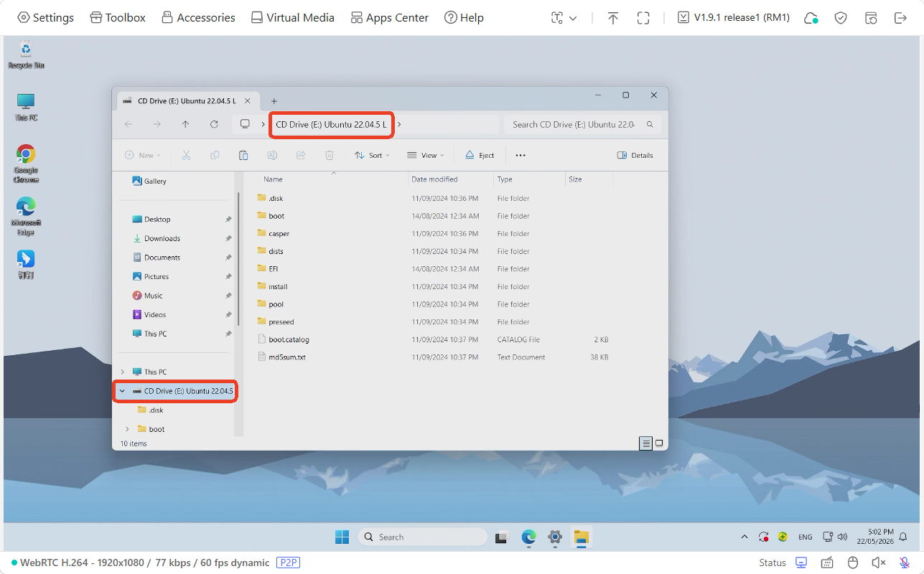Add a new Explorer tab with plus button
Image resolution: width=924 pixels, height=574 pixels.
[274, 101]
